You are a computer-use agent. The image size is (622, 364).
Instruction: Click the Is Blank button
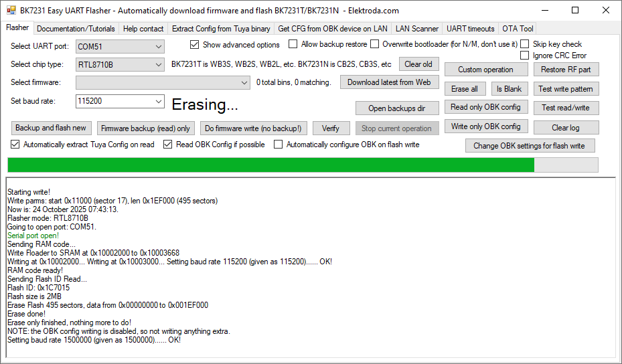tap(509, 89)
